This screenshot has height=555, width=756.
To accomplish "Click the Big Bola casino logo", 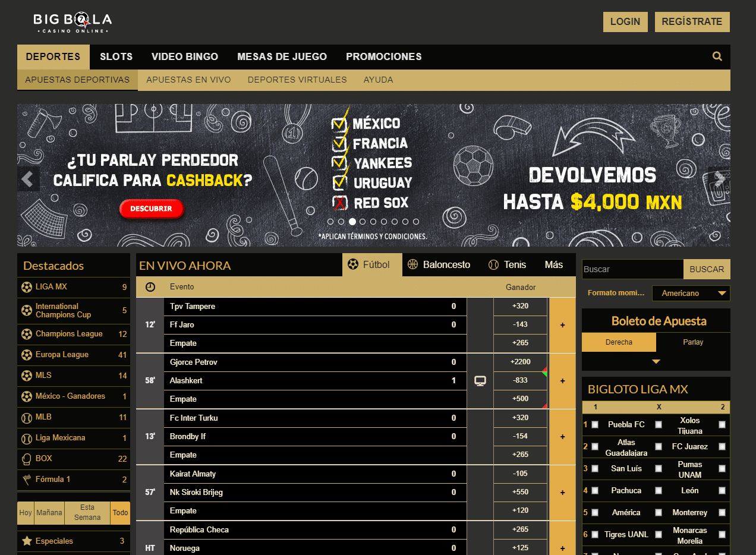I will pos(73,22).
